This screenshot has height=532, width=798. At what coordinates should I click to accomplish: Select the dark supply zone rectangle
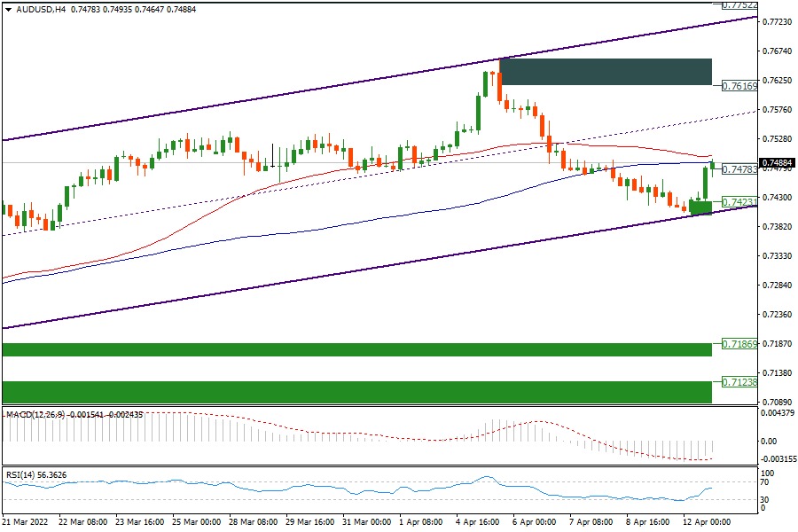click(x=606, y=72)
